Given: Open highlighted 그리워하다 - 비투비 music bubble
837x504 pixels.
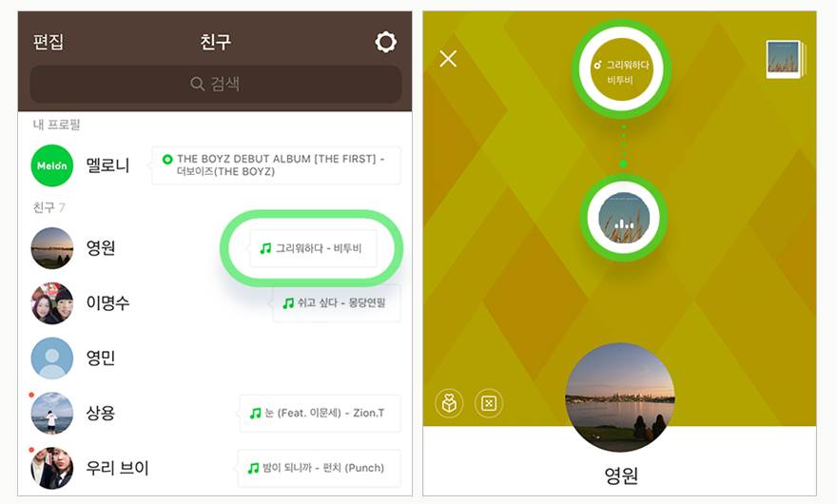Looking at the screenshot, I should (x=313, y=248).
